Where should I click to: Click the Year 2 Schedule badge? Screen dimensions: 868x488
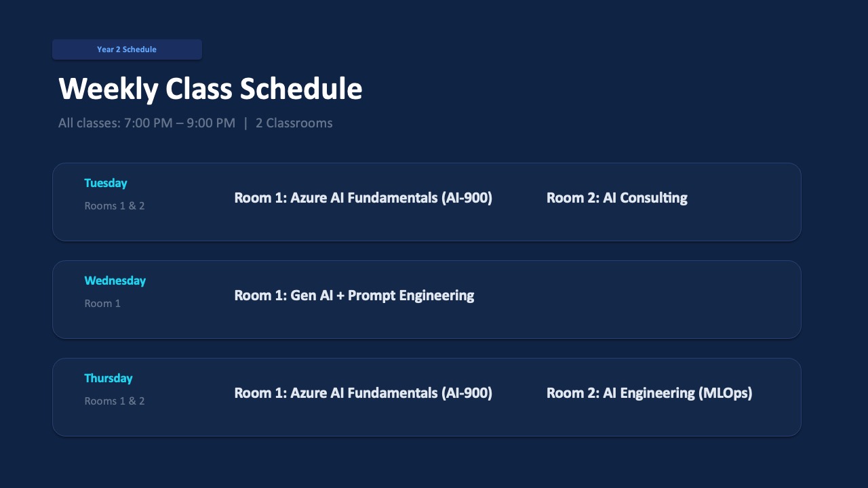tap(127, 49)
